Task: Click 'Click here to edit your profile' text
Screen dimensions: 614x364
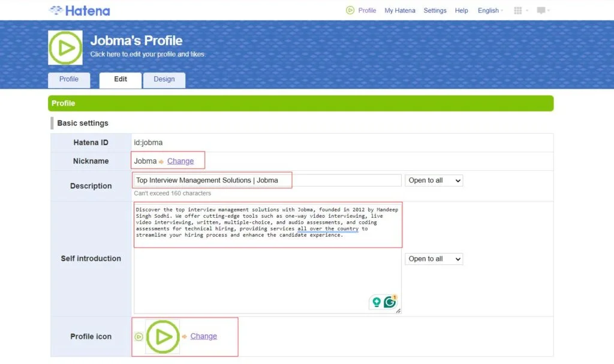Action: click(x=148, y=54)
